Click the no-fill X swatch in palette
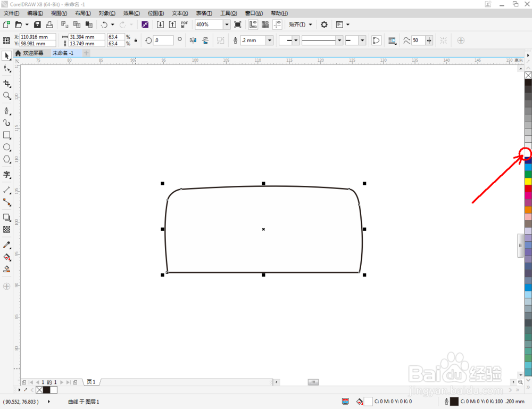 (528, 75)
